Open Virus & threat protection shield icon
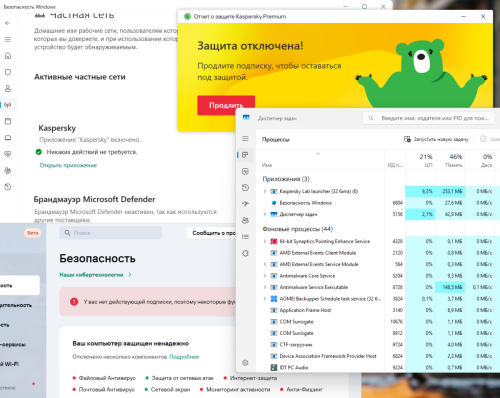The width and height of the screenshot is (500, 398). click(x=8, y=72)
